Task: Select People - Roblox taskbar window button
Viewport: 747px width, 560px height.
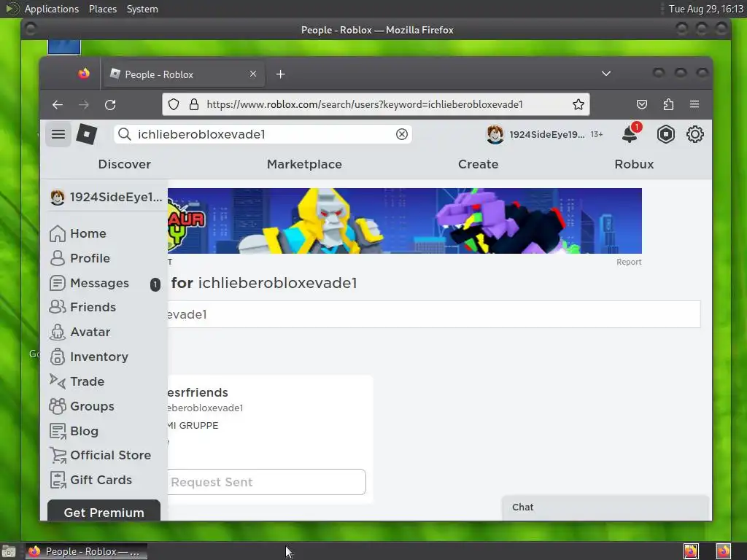Action: [86, 551]
